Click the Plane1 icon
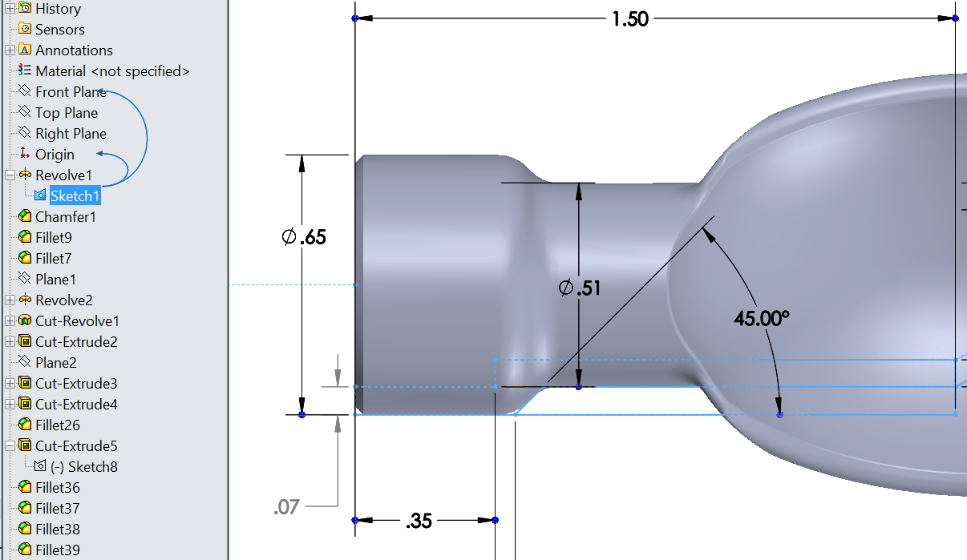967x560 pixels. pyautogui.click(x=24, y=279)
